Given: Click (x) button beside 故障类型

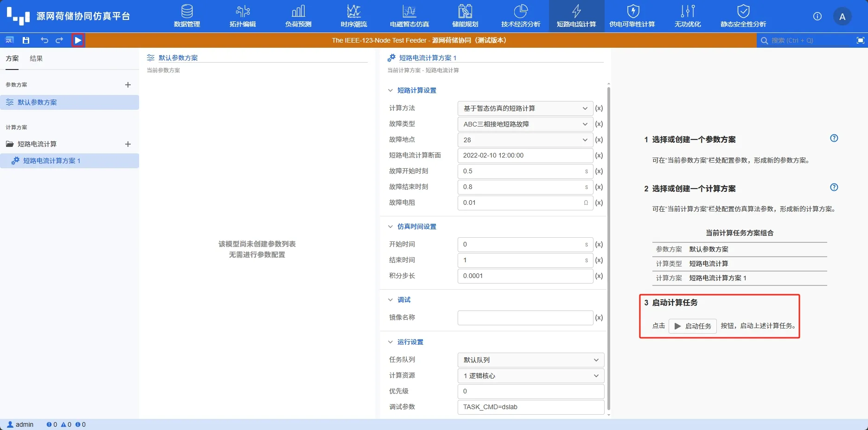Looking at the screenshot, I should (599, 124).
